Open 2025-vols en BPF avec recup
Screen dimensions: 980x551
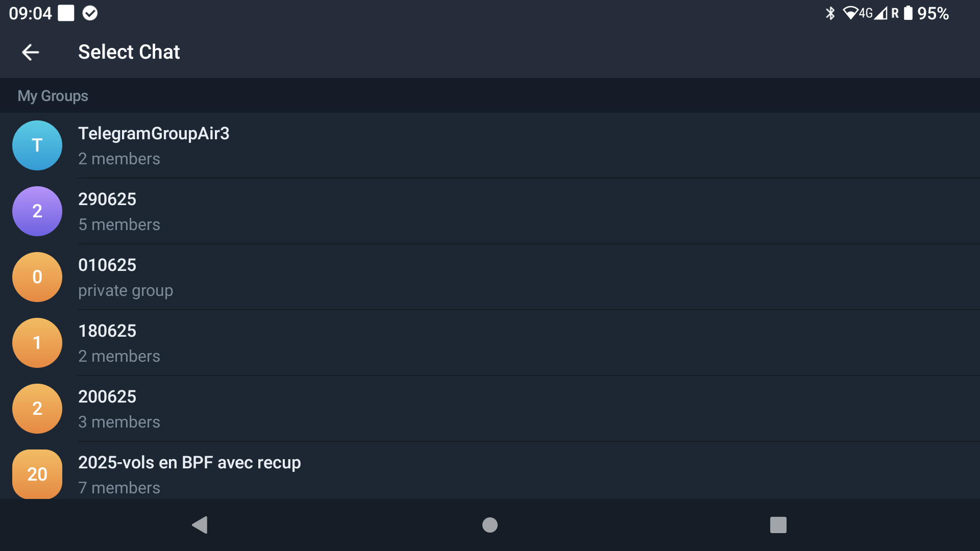[x=490, y=470]
